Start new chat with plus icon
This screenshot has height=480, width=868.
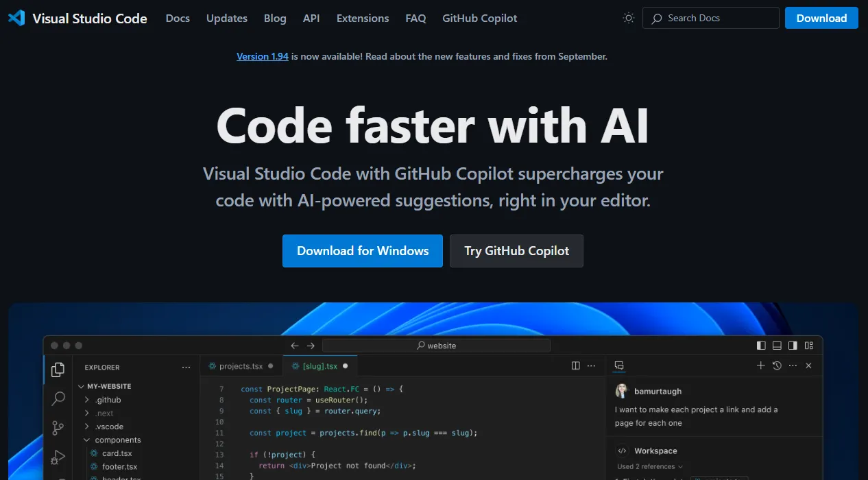(760, 366)
